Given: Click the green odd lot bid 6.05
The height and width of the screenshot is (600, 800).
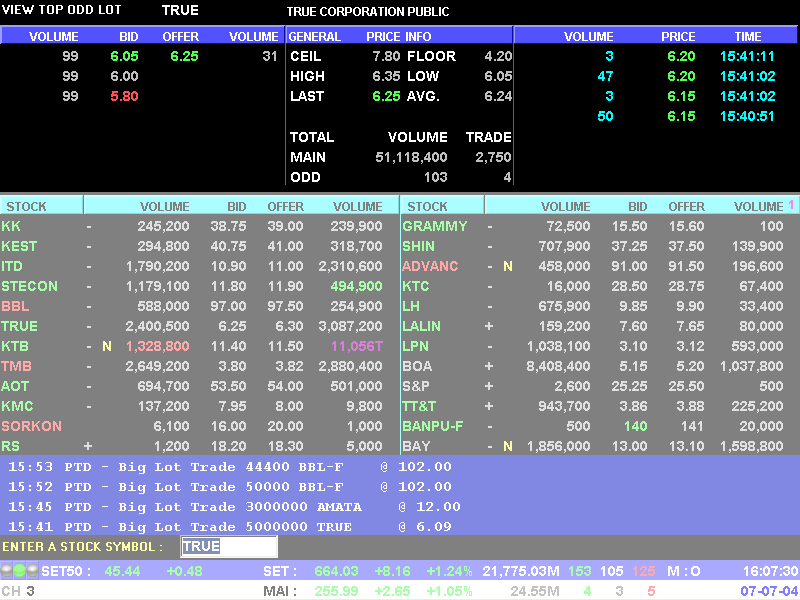Looking at the screenshot, I should coord(124,56).
